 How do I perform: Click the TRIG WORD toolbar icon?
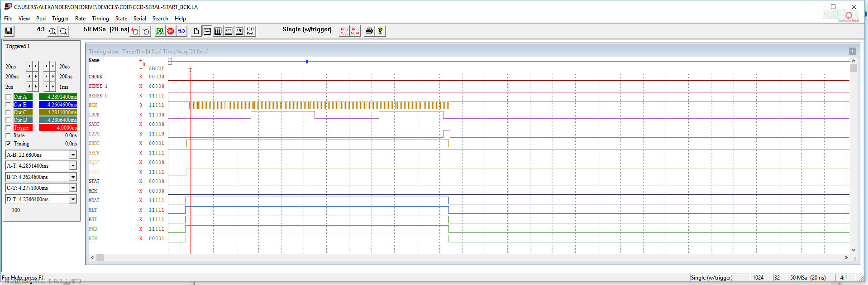[x=355, y=31]
